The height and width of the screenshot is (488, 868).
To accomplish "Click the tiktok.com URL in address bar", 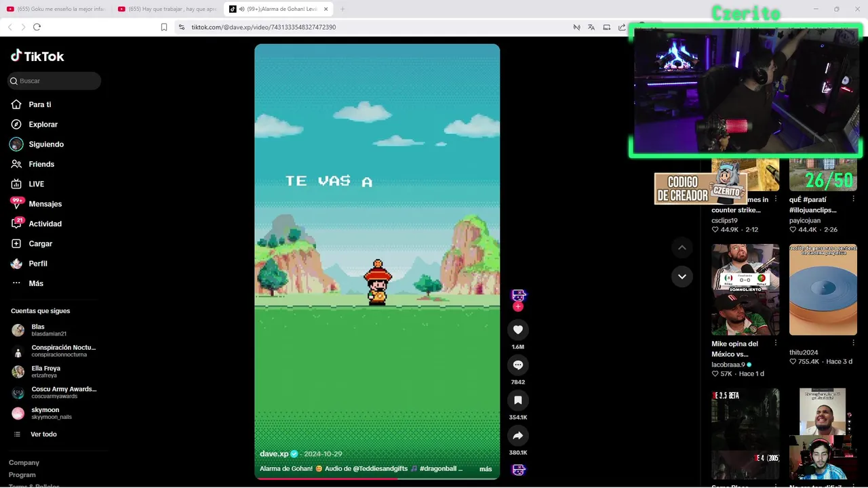I will 264,27.
